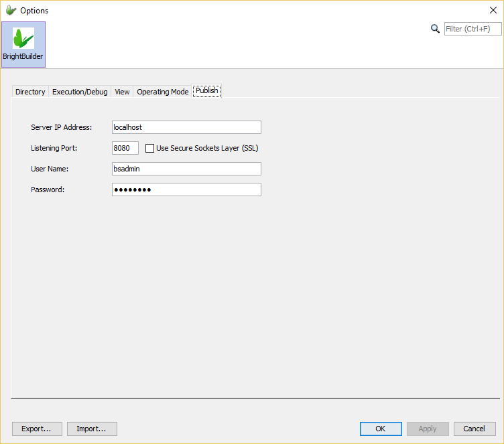The height and width of the screenshot is (444, 504).
Task: Close the Options dialog window
Action: pyautogui.click(x=493, y=10)
